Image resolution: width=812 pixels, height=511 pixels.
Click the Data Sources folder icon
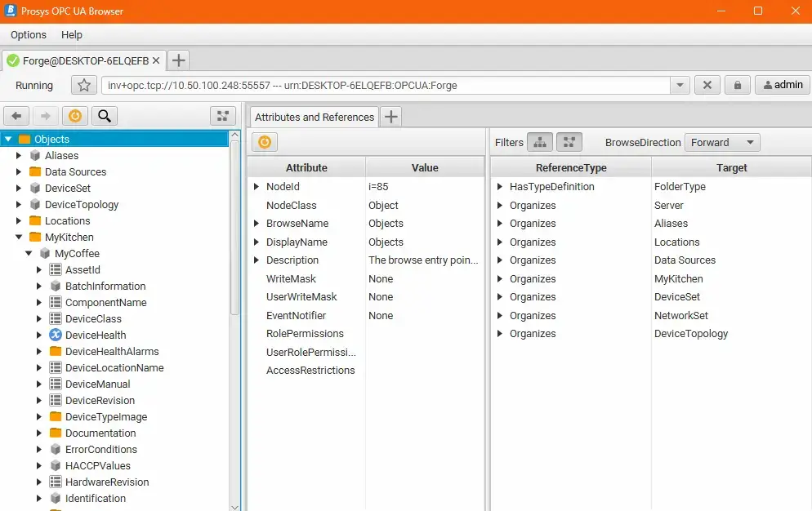pyautogui.click(x=35, y=171)
